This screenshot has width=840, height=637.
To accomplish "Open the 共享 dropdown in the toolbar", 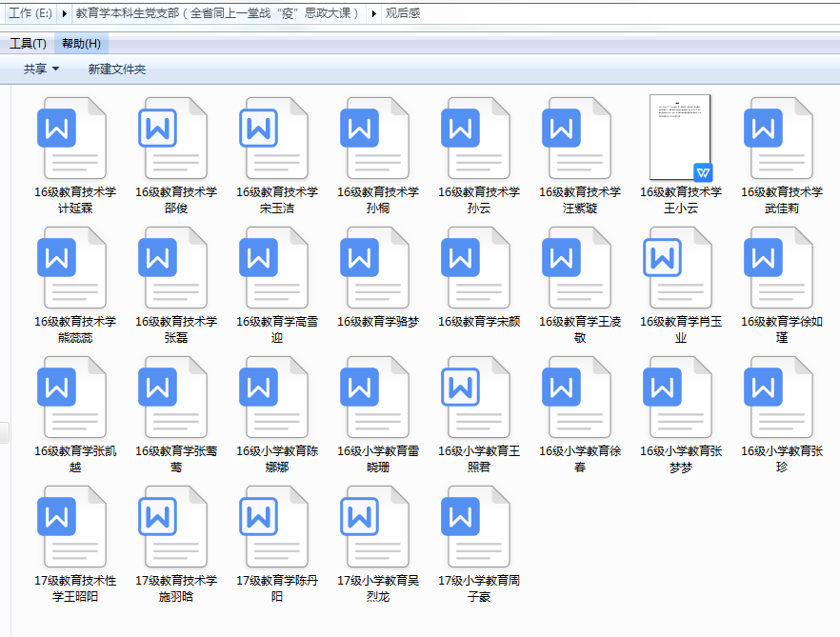I will (41, 70).
